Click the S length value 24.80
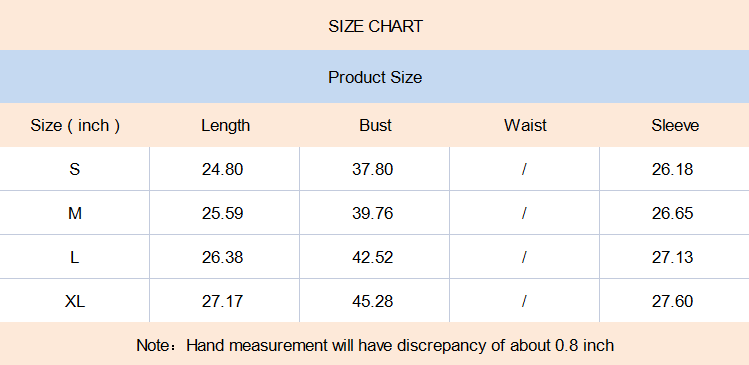This screenshot has height=365, width=749. click(x=222, y=169)
